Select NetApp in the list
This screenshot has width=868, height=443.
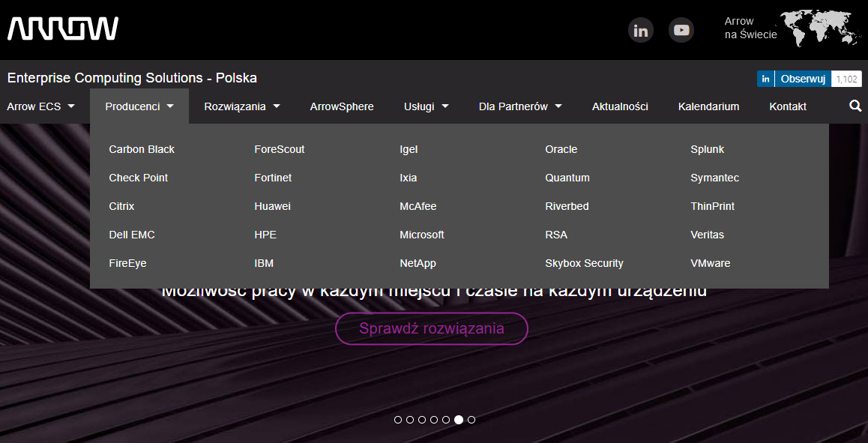tap(418, 263)
